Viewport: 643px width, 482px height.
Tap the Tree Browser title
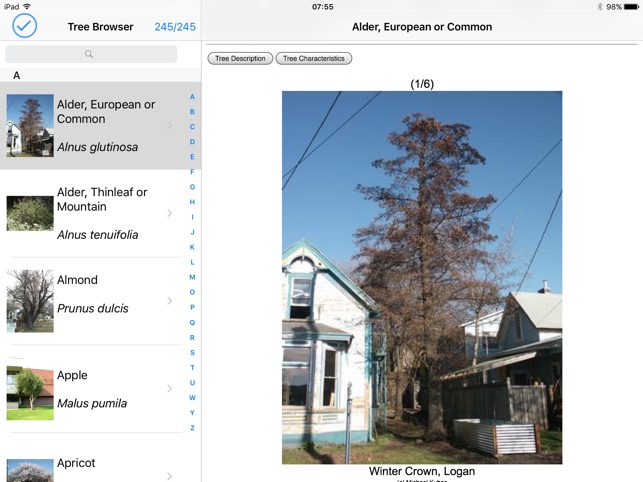click(100, 27)
